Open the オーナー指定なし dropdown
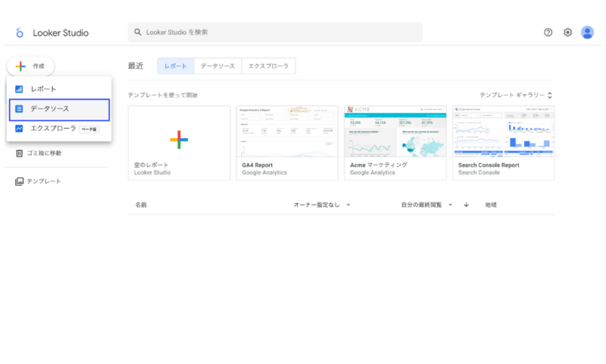606x364 pixels. point(322,205)
